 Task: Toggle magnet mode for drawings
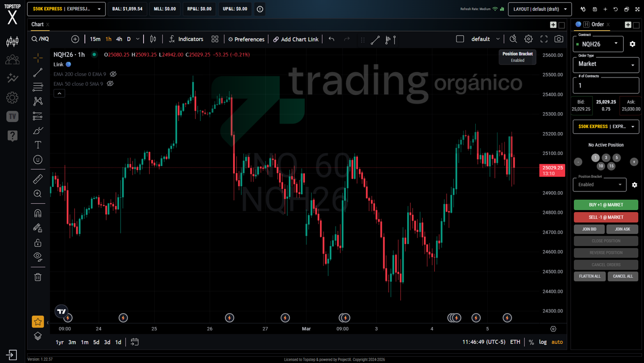click(x=38, y=213)
